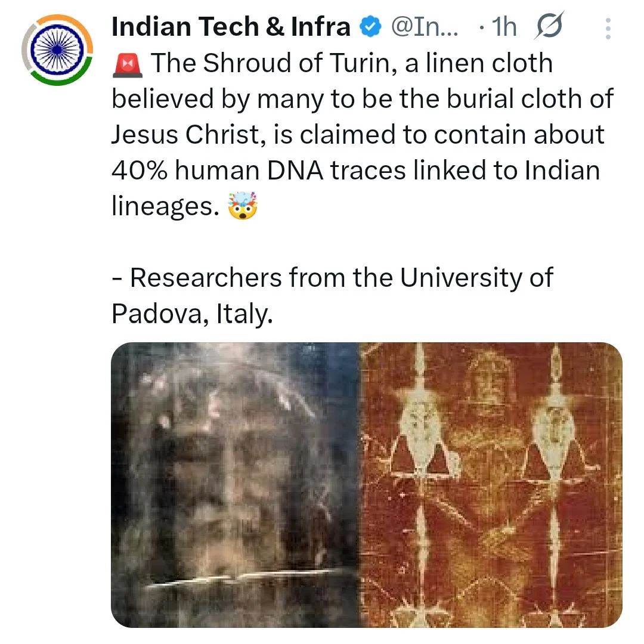Image resolution: width=644 pixels, height=644 pixels.
Task: View the right full-shroud photo
Action: pos(490,484)
